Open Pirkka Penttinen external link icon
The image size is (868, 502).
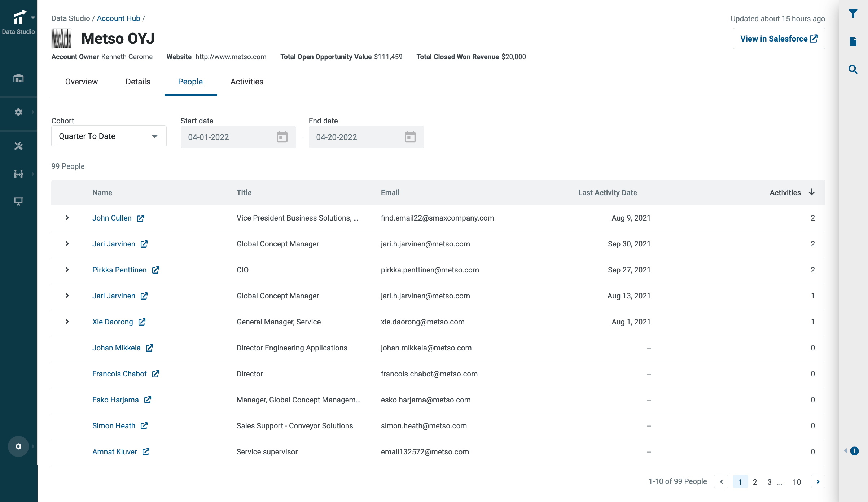coord(155,270)
